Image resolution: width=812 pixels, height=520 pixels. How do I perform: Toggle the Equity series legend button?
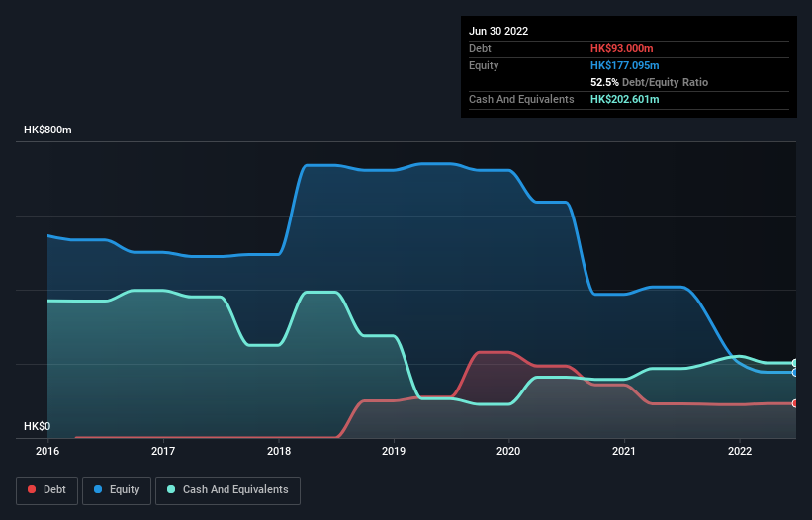click(x=117, y=490)
